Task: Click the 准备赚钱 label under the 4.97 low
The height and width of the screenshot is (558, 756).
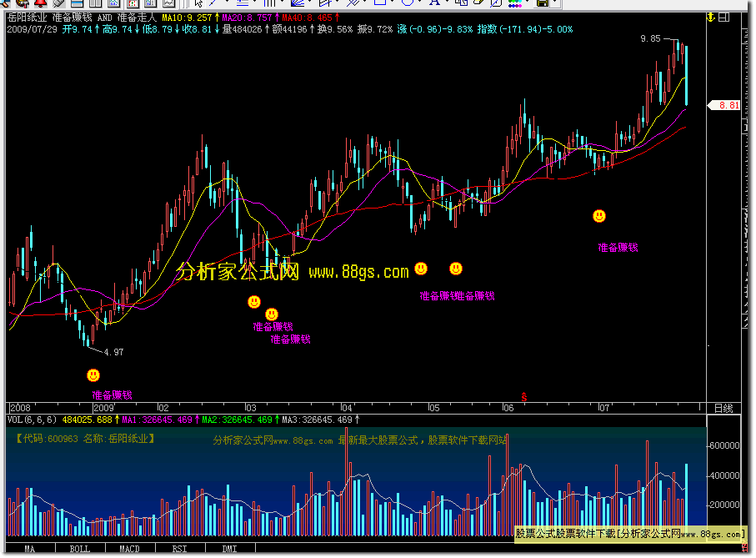Action: pyautogui.click(x=113, y=395)
